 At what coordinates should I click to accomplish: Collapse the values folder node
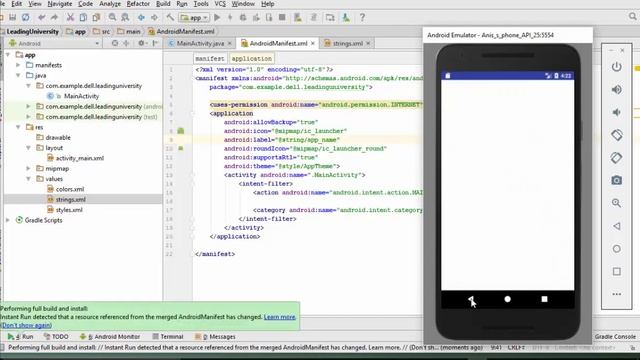tap(28, 179)
